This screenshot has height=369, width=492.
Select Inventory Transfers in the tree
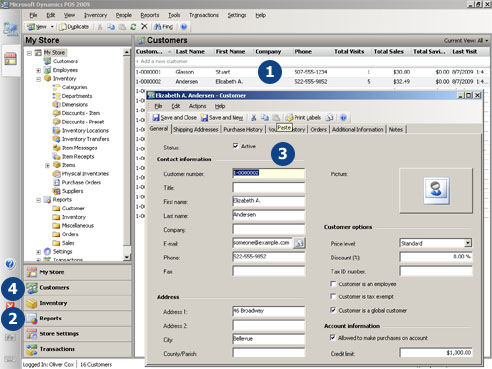pyautogui.click(x=85, y=139)
